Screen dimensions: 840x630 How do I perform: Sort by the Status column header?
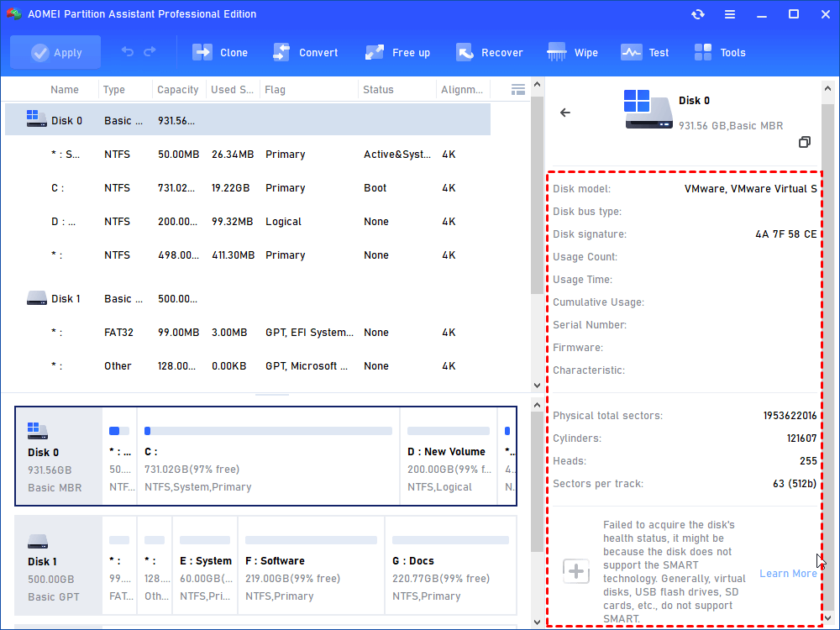[x=378, y=90]
